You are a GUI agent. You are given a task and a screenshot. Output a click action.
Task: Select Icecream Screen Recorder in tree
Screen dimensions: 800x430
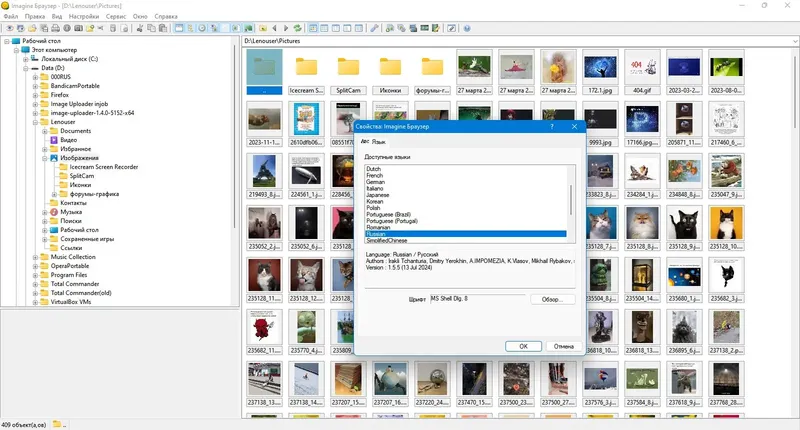click(x=104, y=167)
